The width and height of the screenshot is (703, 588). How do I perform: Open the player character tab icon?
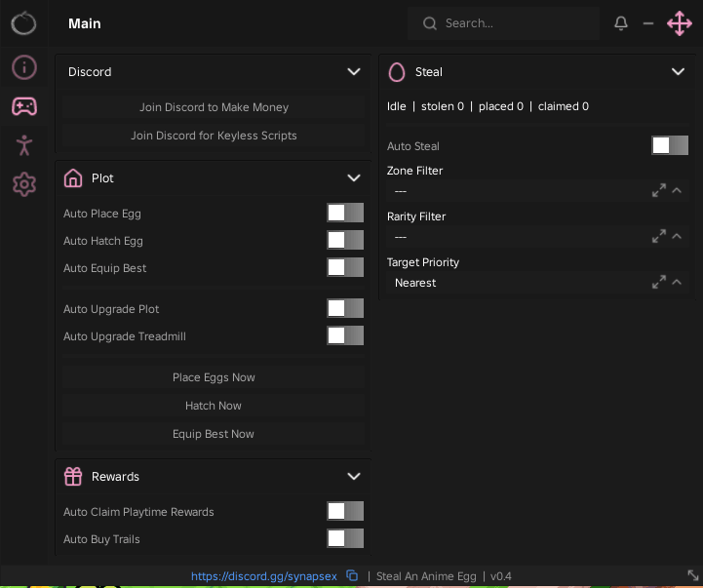[x=24, y=145]
